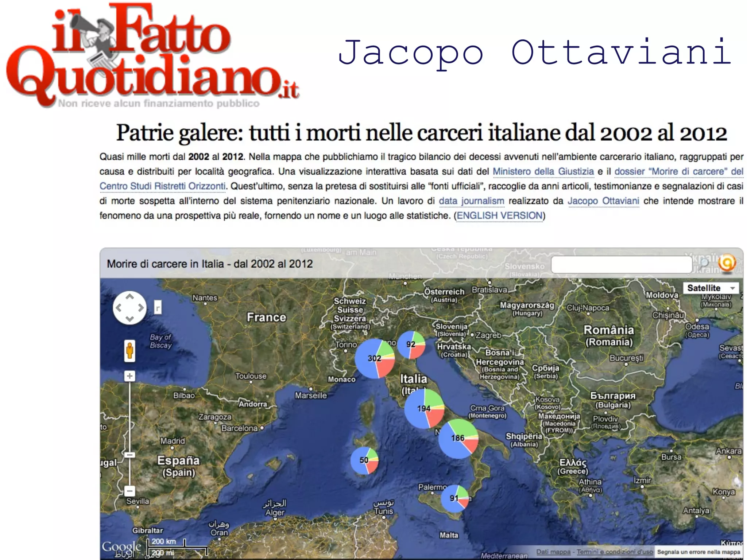Switch to the ENGLISH VERSION
747x560 pixels.
click(x=499, y=215)
